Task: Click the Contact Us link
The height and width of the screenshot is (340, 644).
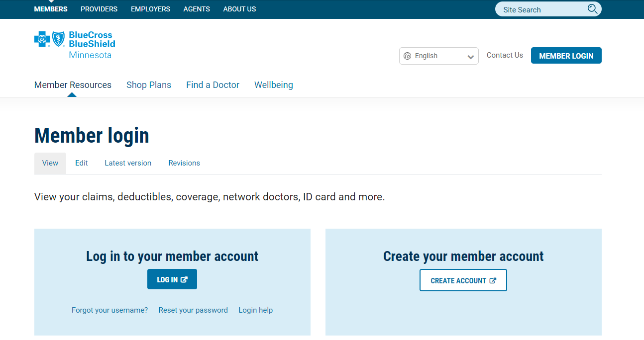Action: pos(505,55)
